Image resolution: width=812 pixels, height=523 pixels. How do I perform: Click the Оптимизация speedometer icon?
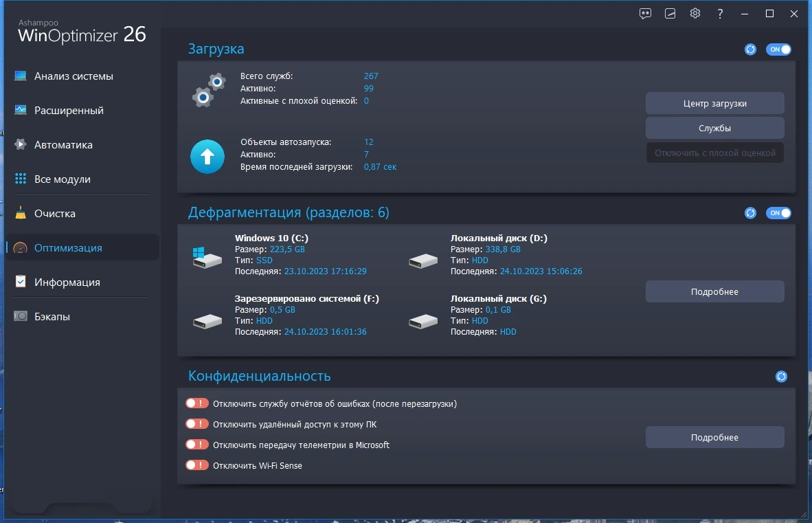click(20, 247)
